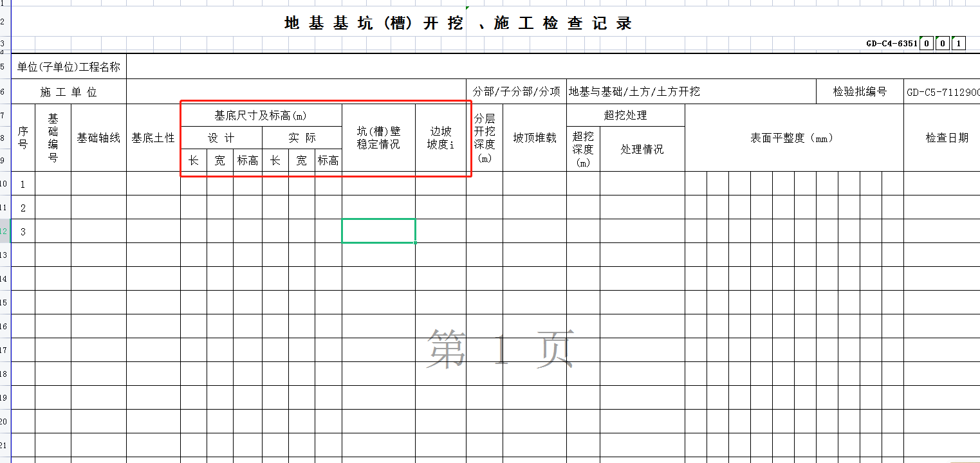Click the 基础轴线 cell in serial row 2
Viewport: 980px width, 463px height.
[98, 208]
